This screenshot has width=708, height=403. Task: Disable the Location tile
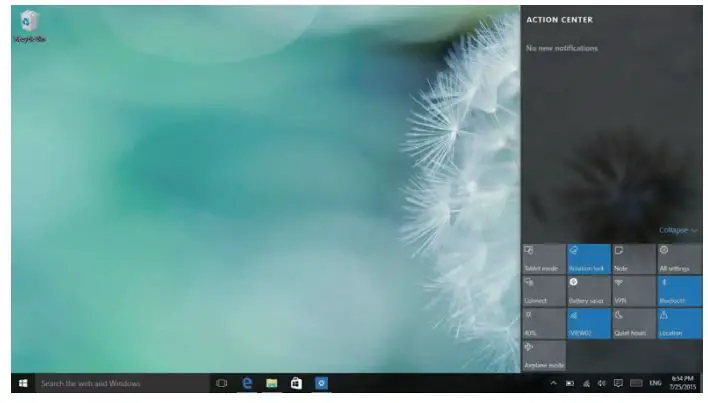(x=680, y=324)
